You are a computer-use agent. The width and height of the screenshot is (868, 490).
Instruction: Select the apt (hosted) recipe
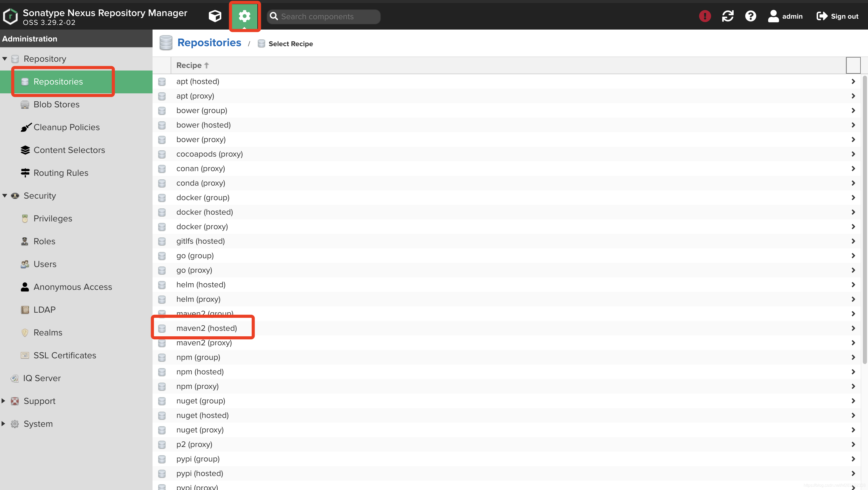pyautogui.click(x=507, y=81)
